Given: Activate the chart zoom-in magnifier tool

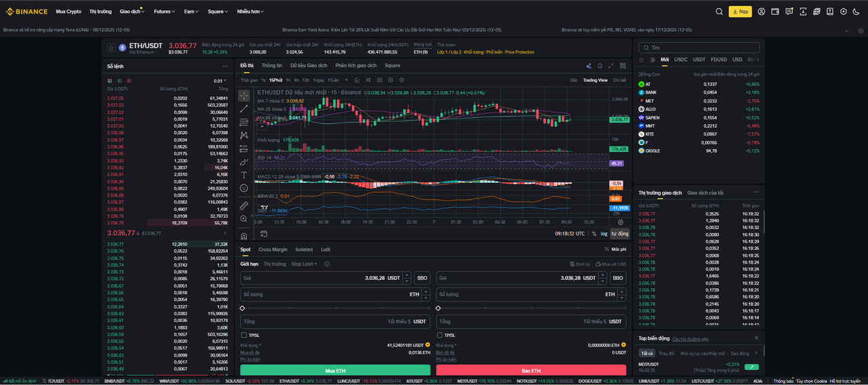Looking at the screenshot, I should [x=244, y=219].
